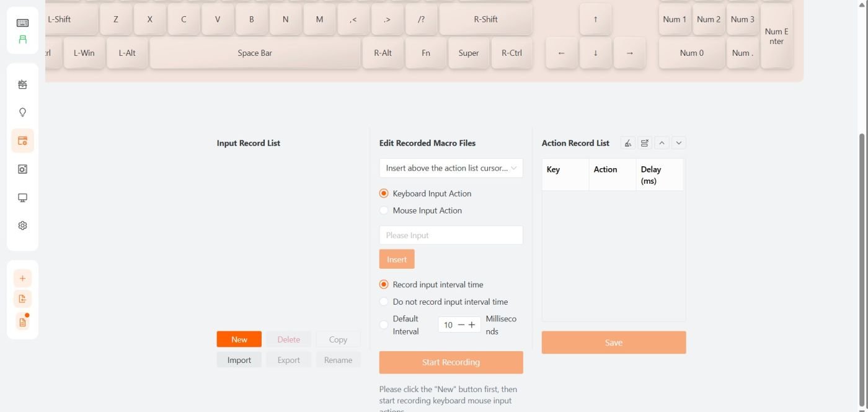
Task: Increase the default interval with plus button
Action: tap(472, 325)
